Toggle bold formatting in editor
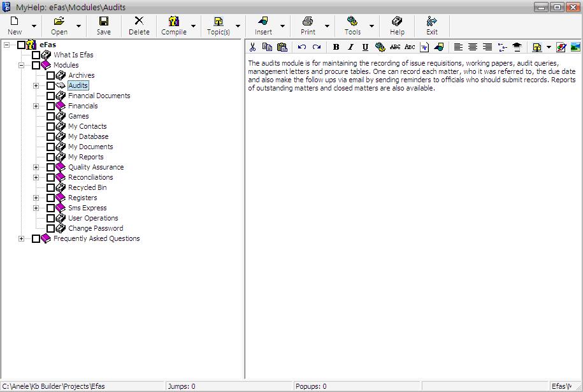 pyautogui.click(x=336, y=47)
